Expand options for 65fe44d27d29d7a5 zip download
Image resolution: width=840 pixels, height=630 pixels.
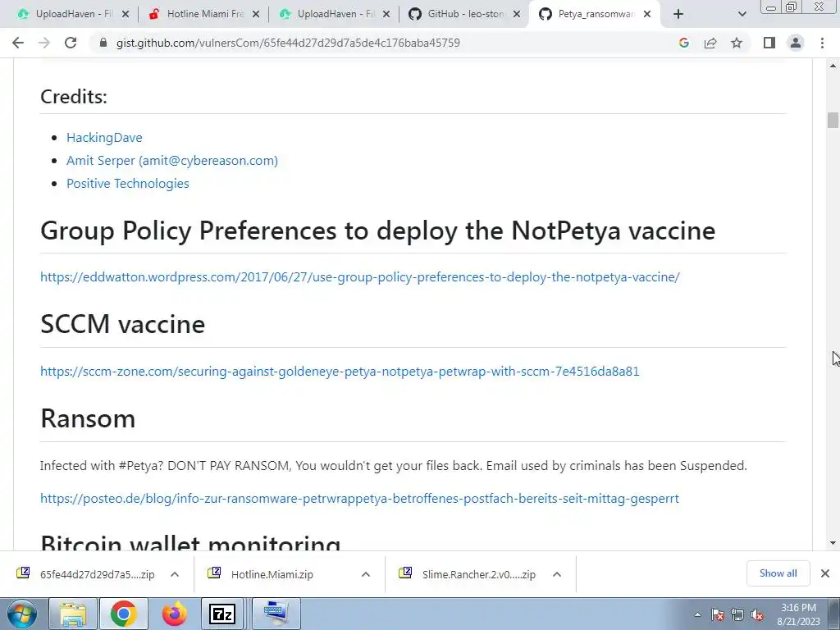[x=175, y=574]
